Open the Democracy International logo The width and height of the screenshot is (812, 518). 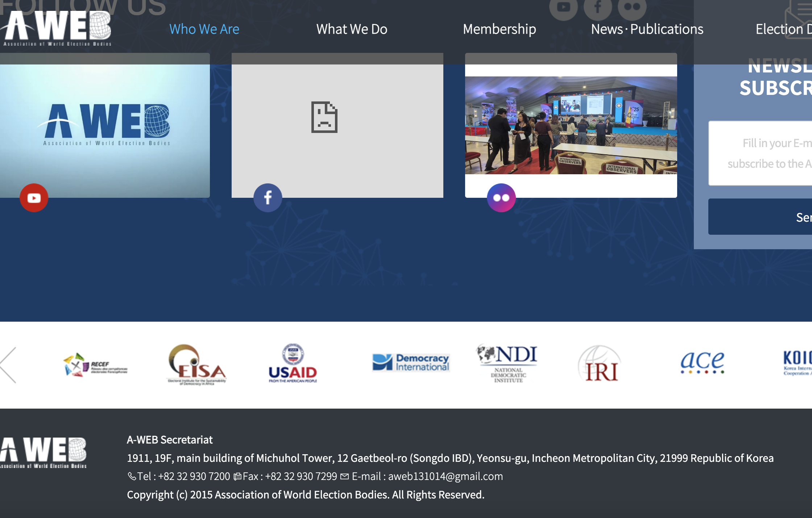411,363
